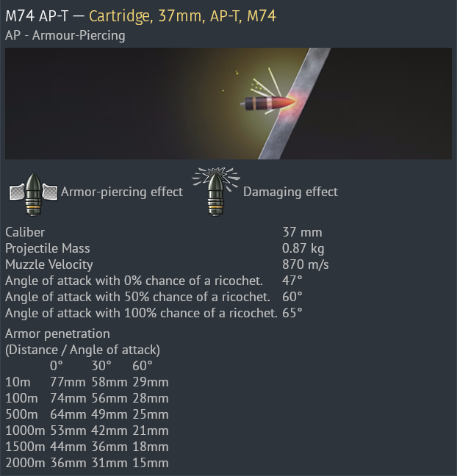
Task: Click the projectile in the impact illustration
Action: (268, 103)
